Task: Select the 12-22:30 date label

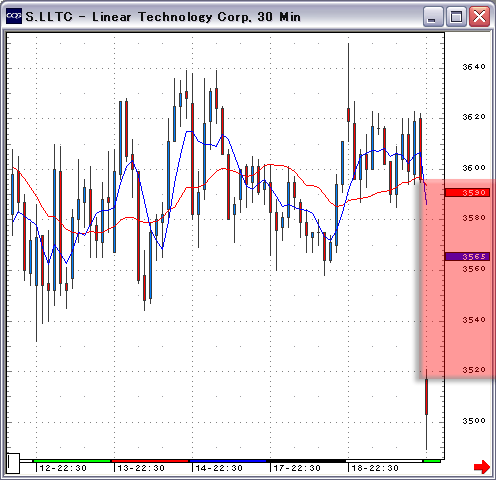Action: [x=63, y=468]
